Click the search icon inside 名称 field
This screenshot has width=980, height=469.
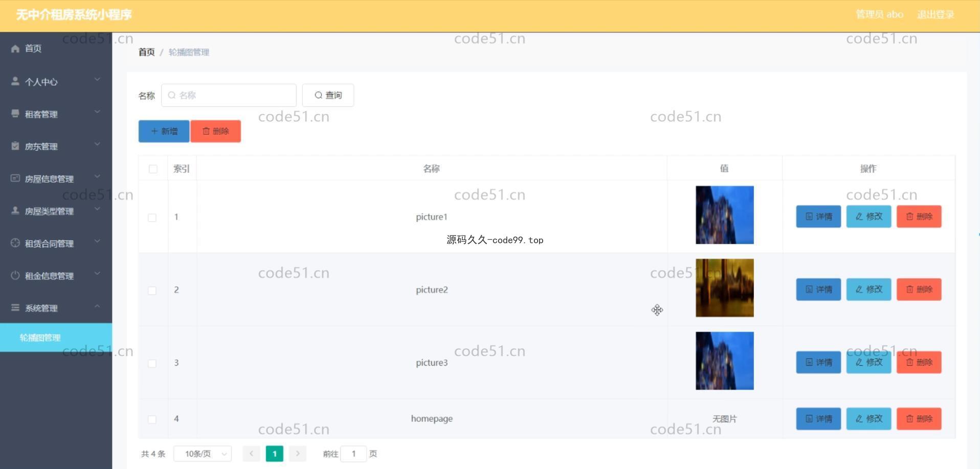(x=172, y=95)
